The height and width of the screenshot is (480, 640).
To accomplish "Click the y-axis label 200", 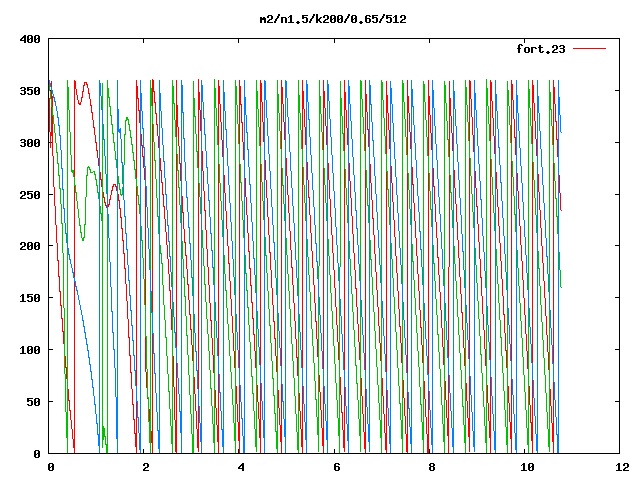I will [30, 246].
